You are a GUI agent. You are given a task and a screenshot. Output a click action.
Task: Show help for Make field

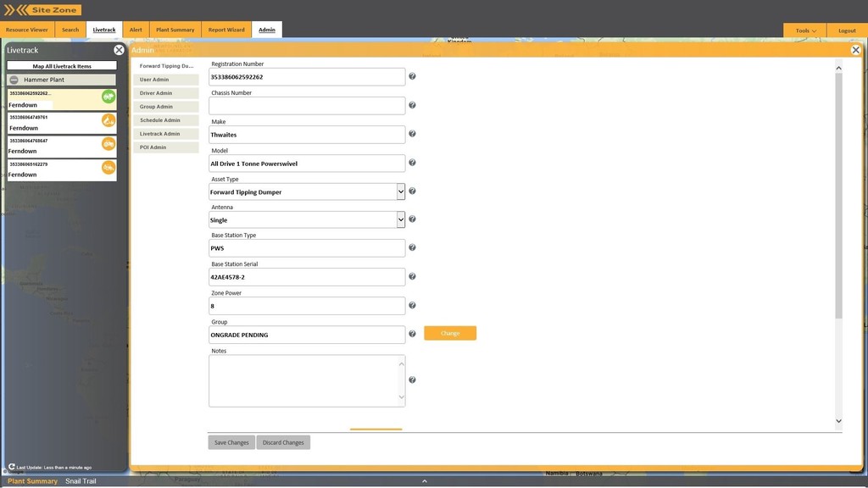tap(412, 134)
